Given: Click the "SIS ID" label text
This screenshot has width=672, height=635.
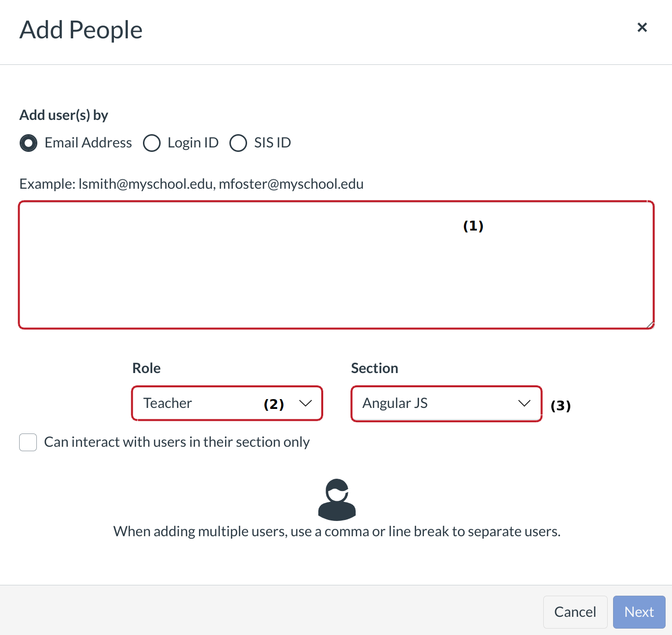Looking at the screenshot, I should pos(273,143).
